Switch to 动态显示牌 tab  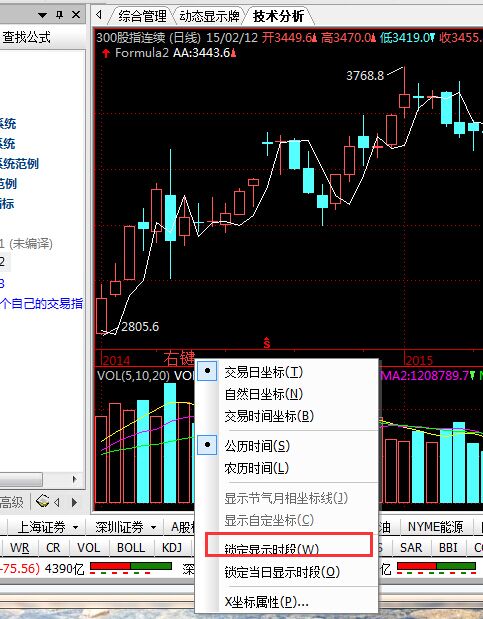coord(209,16)
